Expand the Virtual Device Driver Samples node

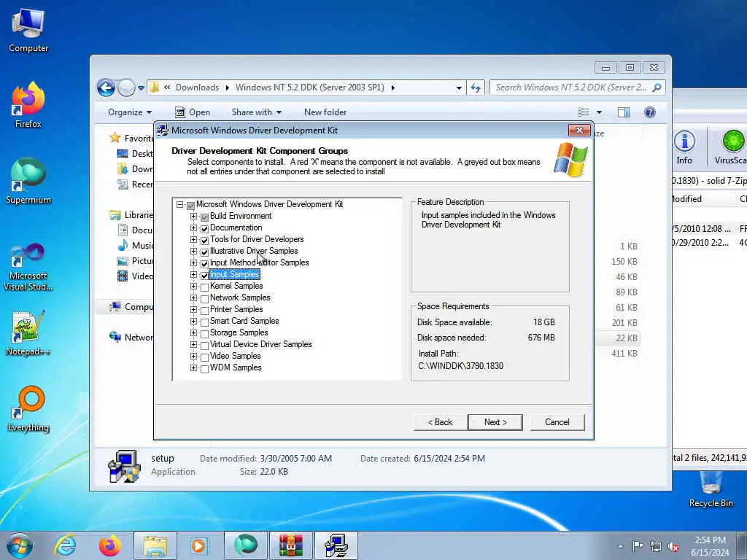(x=193, y=344)
